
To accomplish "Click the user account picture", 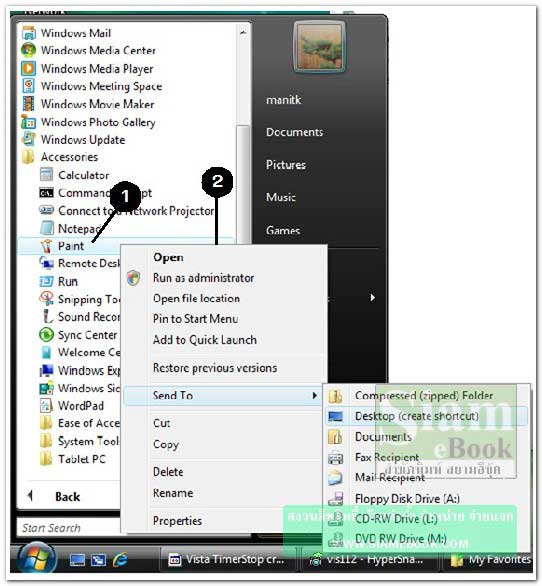I will [x=320, y=46].
